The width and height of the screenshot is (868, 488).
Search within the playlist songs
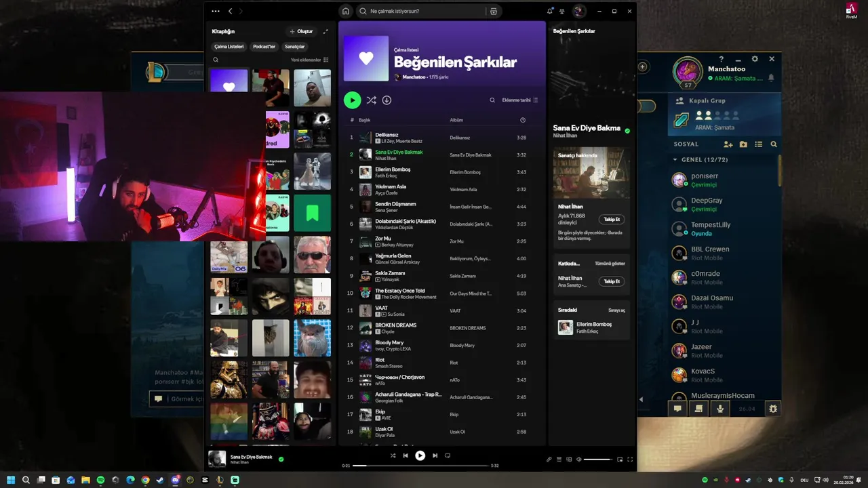(x=492, y=100)
